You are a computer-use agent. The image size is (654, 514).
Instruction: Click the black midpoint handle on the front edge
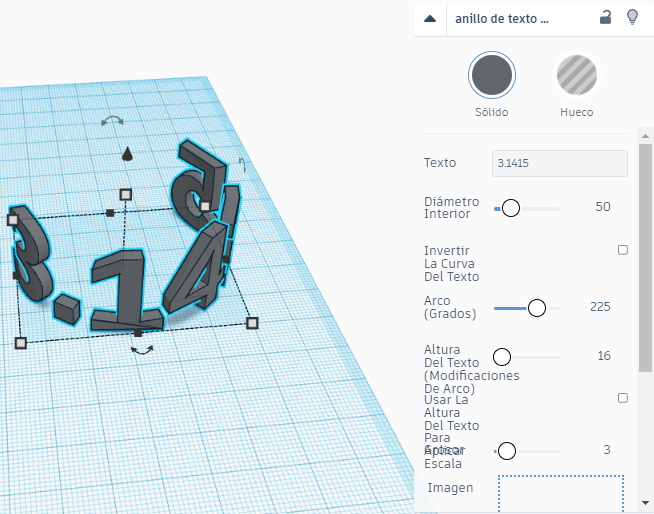(138, 333)
